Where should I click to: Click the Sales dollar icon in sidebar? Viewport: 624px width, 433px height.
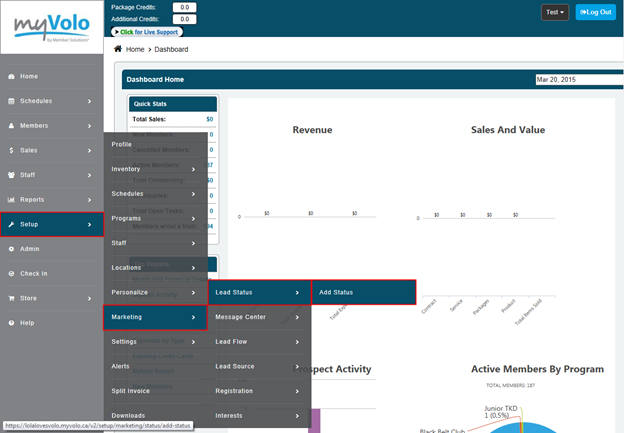coord(11,150)
